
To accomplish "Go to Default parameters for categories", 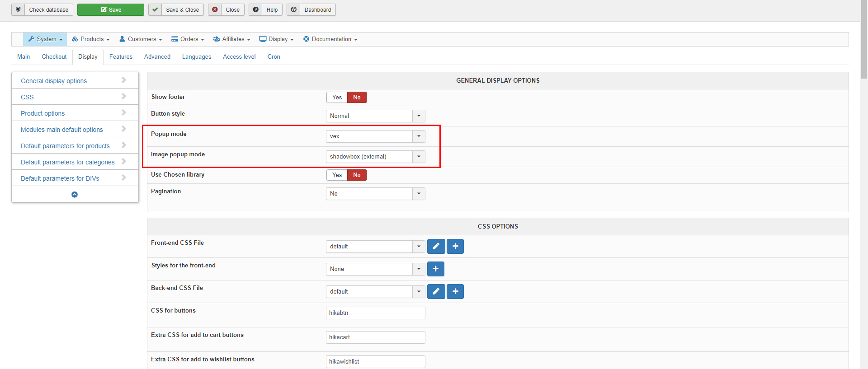I will point(68,162).
